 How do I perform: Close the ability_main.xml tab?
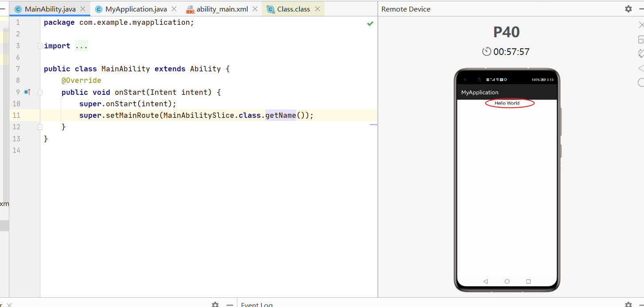pyautogui.click(x=255, y=9)
